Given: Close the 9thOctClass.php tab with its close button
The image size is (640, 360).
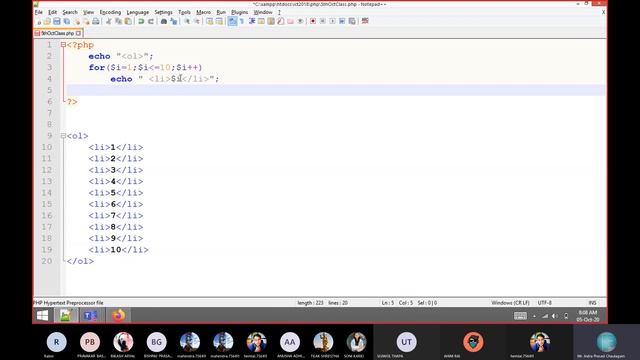Looking at the screenshot, I should 78,33.
